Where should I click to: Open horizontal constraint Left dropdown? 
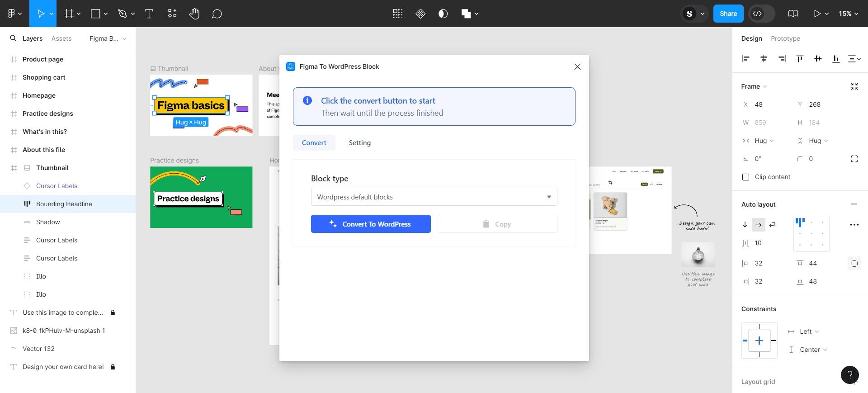click(x=805, y=331)
